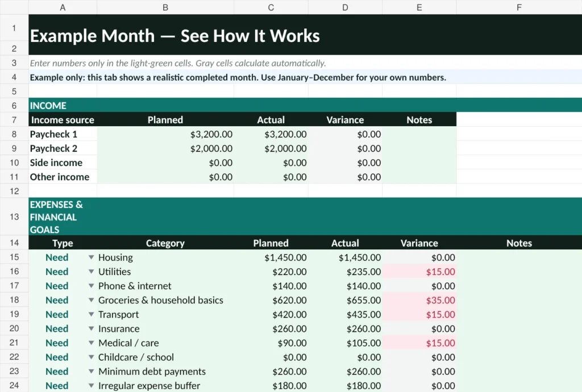Select the Paycheck 1 label cell
The height and width of the screenshot is (392, 582).
coord(63,134)
